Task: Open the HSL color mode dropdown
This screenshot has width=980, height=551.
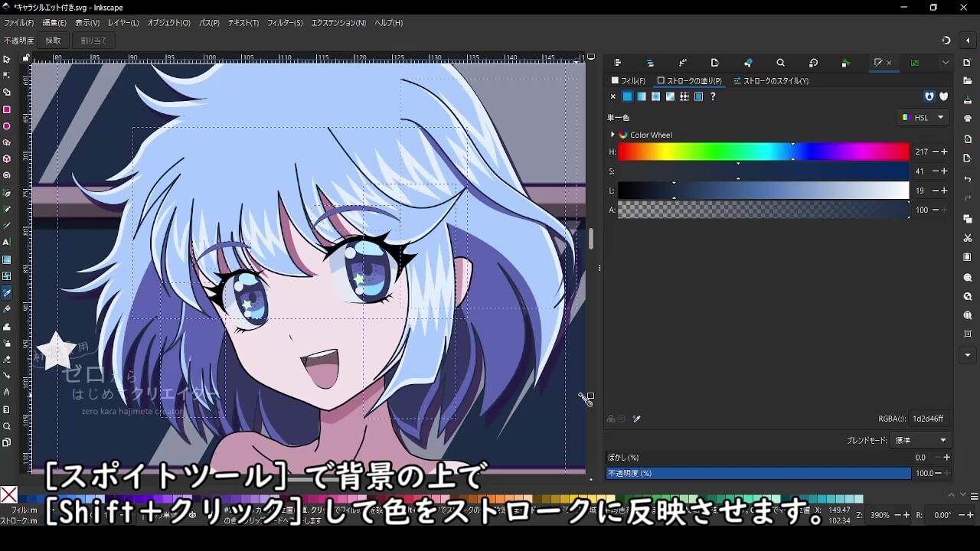Action: (x=923, y=118)
